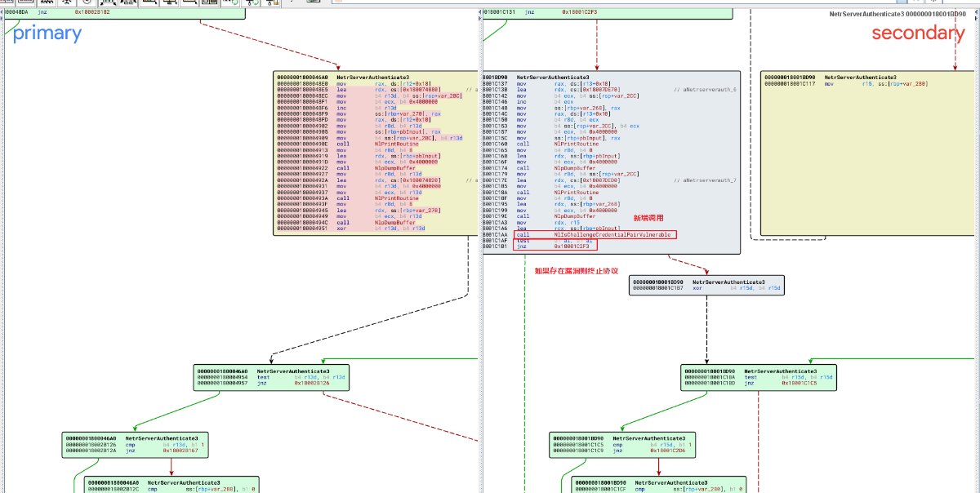Viewport: 980px width, 493px height.
Task: Click secondary line mov rdx, r15
Action: coord(532,222)
